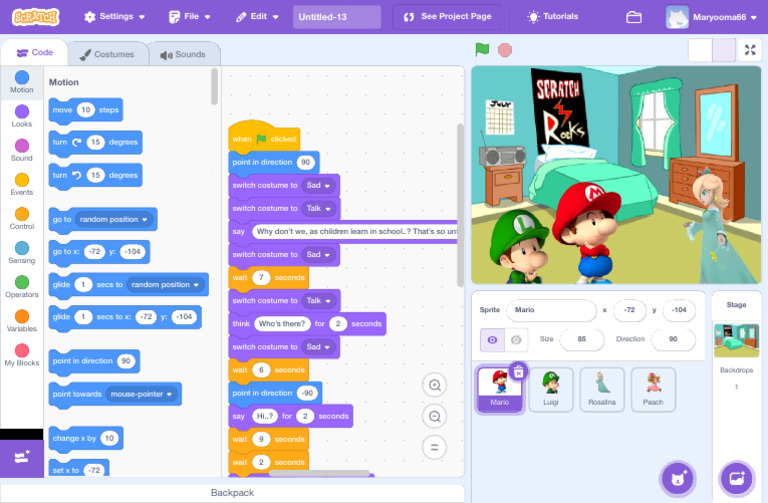Open the Tutorials library
Image resolution: width=768 pixels, height=503 pixels.
pos(552,17)
